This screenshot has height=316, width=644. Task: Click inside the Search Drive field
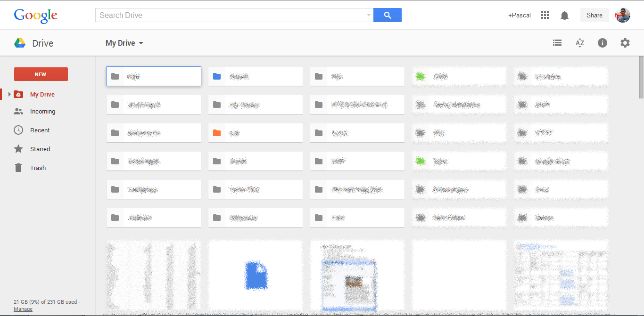click(231, 15)
